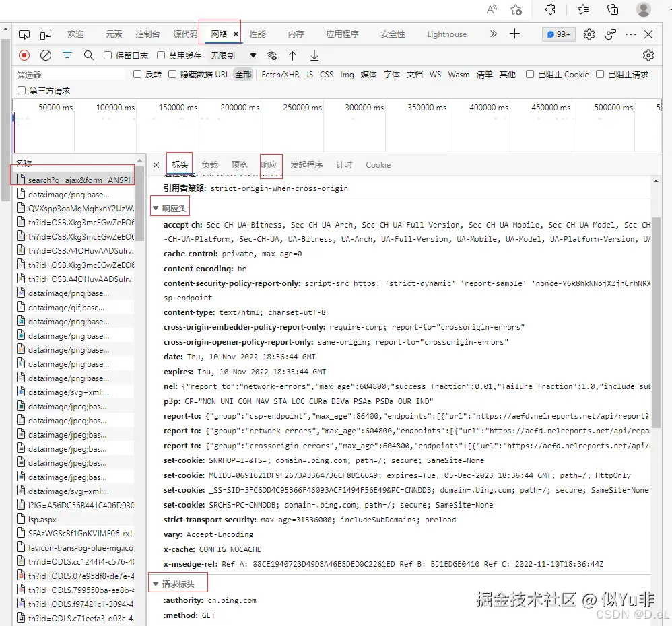The width and height of the screenshot is (672, 626).
Task: Open network conditions wifi icon
Action: click(x=271, y=56)
